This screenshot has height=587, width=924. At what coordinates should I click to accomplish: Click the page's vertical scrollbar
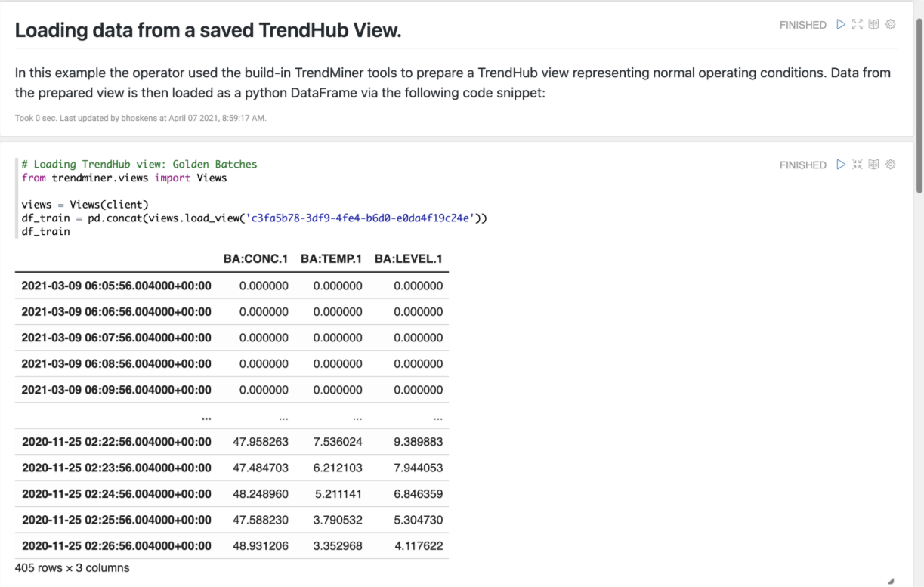click(919, 106)
